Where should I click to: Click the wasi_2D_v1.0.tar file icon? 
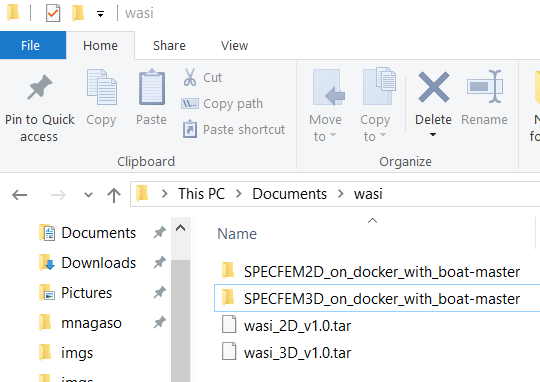point(229,324)
